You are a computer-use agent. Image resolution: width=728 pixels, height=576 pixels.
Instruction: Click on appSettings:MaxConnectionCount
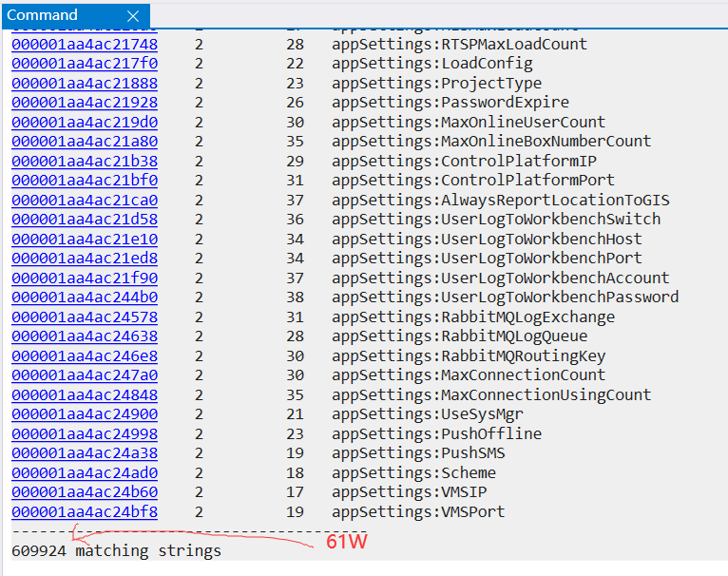469,375
